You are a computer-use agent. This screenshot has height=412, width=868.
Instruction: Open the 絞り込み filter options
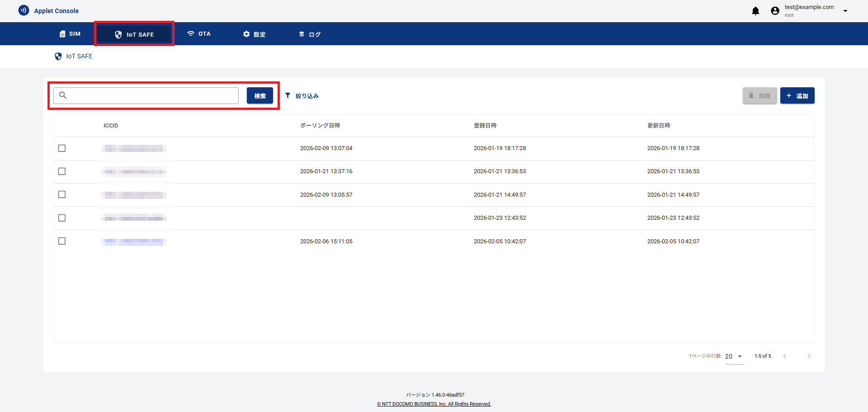click(x=302, y=95)
